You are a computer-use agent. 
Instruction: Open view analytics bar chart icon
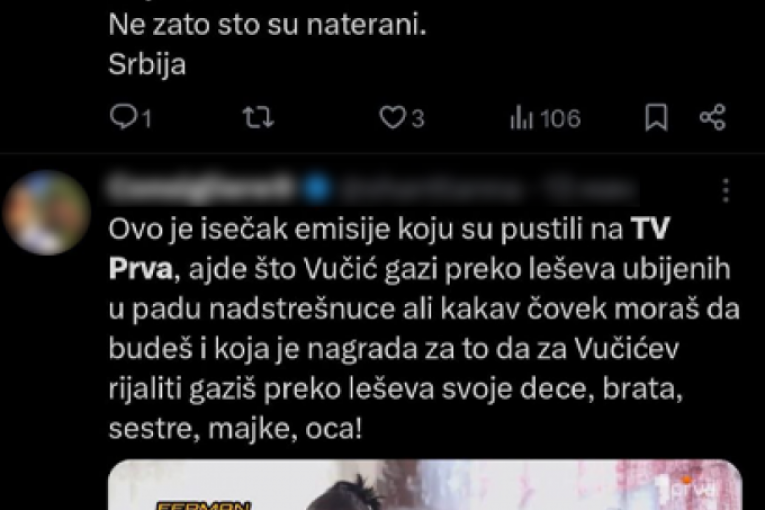point(521,118)
